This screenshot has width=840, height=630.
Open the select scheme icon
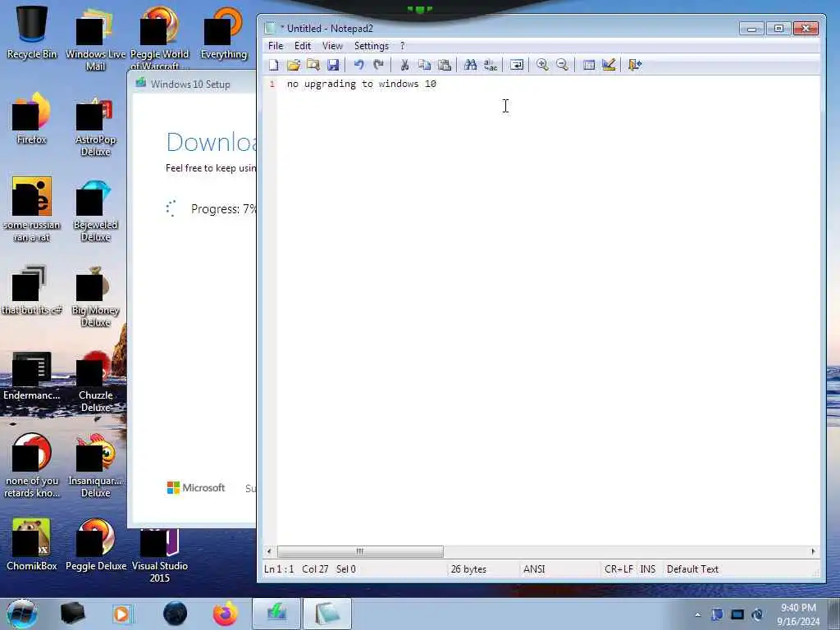(x=588, y=66)
